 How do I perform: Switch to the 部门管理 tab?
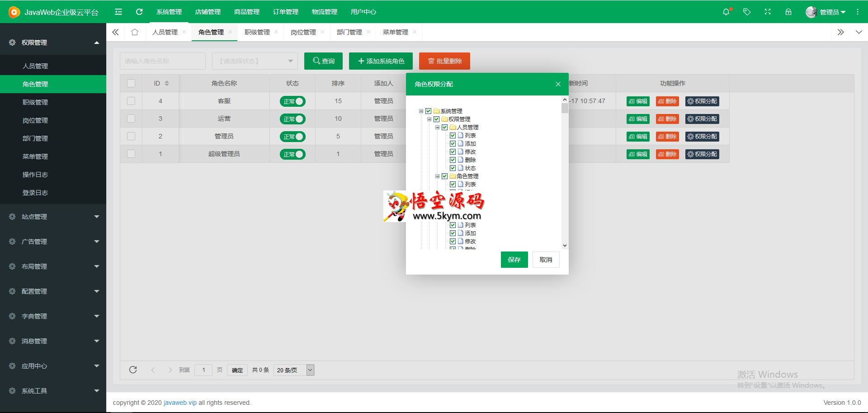[349, 32]
